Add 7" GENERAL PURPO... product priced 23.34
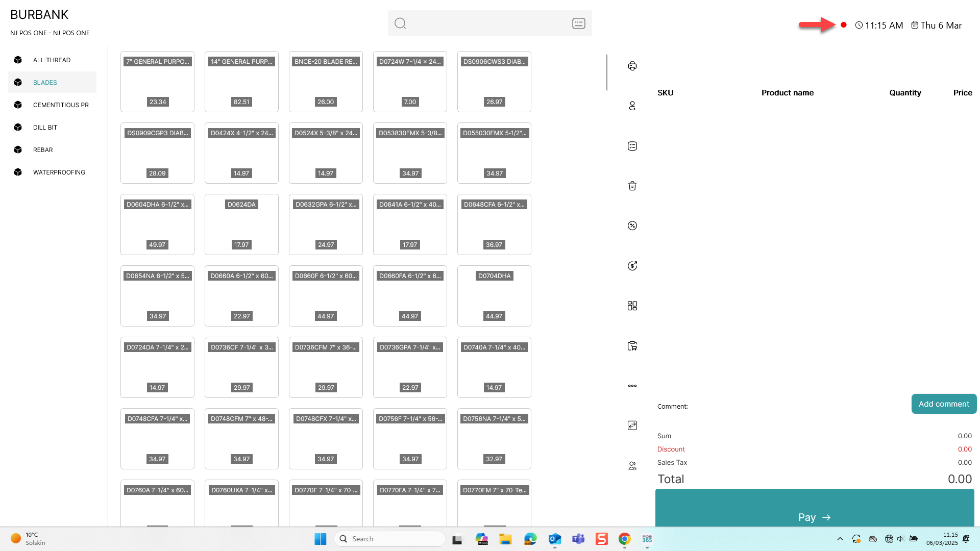 click(x=157, y=82)
